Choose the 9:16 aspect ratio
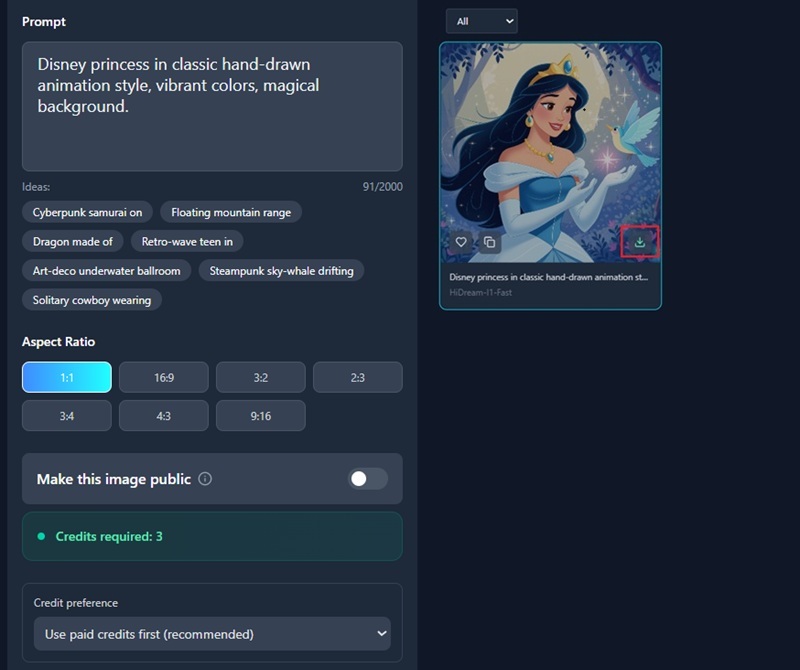 pyautogui.click(x=261, y=415)
